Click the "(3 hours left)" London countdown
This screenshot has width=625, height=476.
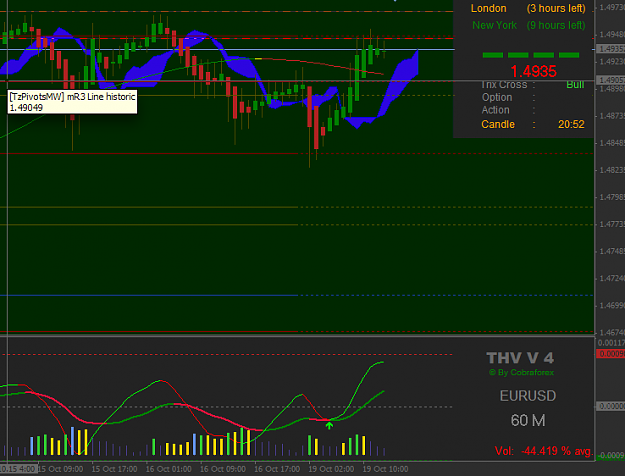(x=556, y=8)
